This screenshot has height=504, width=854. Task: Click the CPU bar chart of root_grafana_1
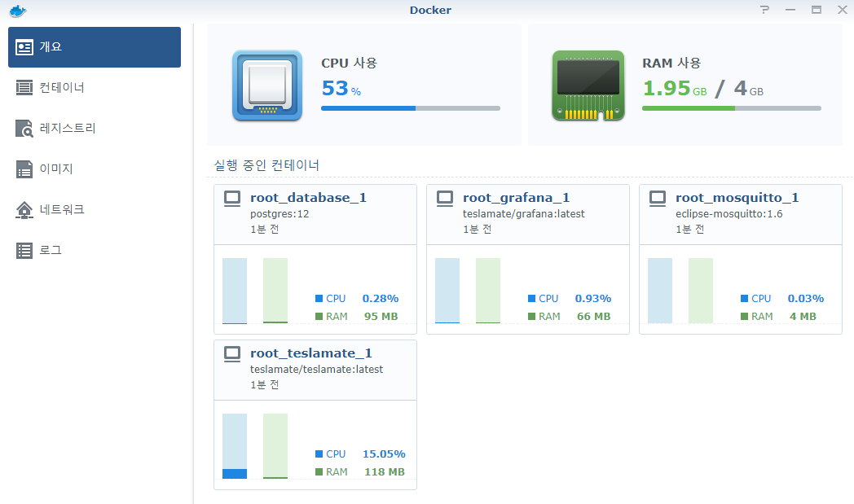(x=447, y=291)
